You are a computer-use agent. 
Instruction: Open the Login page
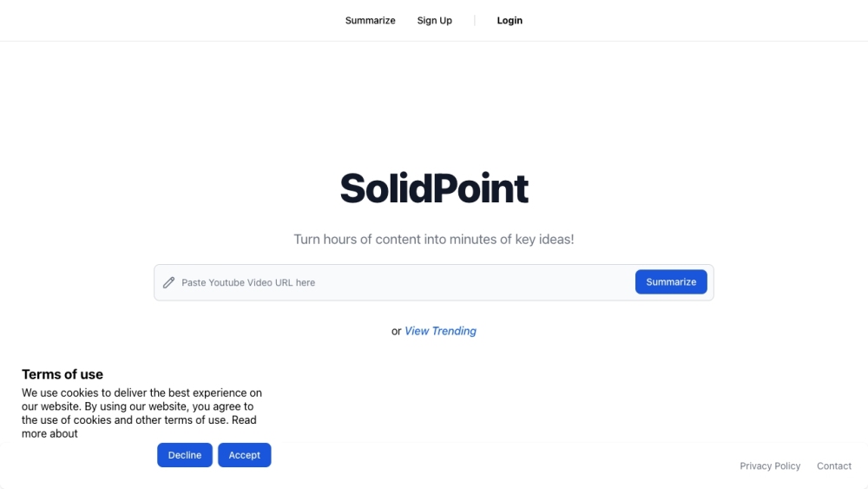[x=510, y=21]
